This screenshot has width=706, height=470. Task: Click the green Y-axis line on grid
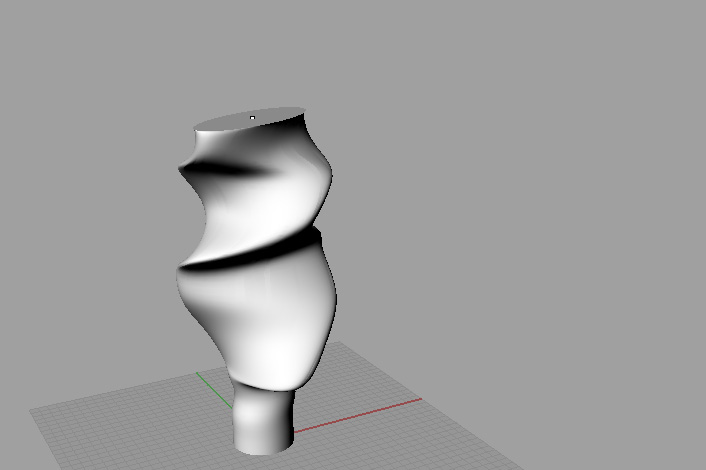pos(214,390)
